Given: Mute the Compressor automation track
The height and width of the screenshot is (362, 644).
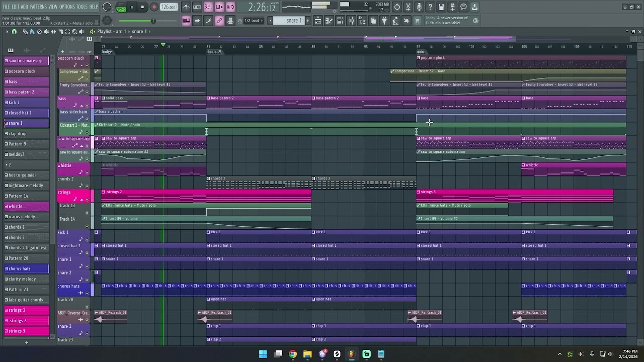Looking at the screenshot, I should coord(87,78).
